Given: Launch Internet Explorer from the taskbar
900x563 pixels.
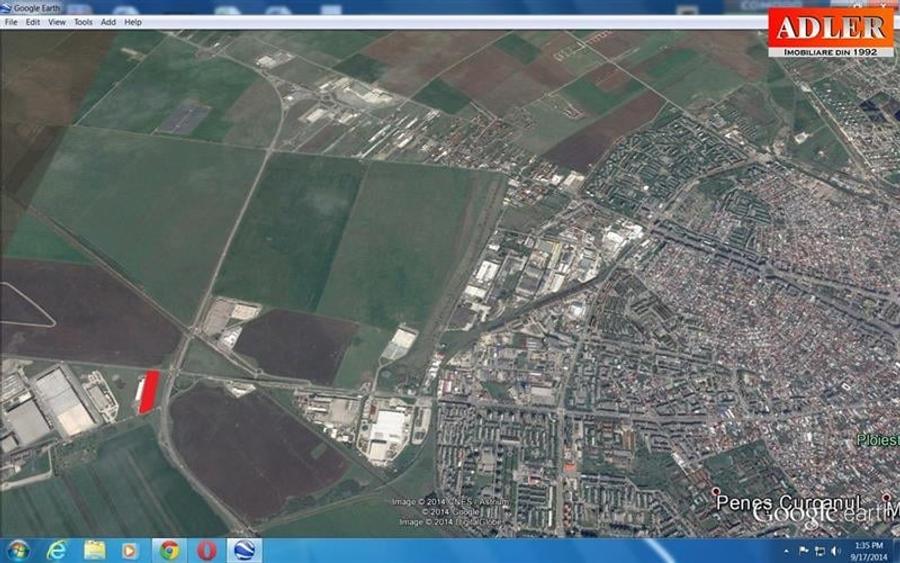Looking at the screenshot, I should (56, 550).
